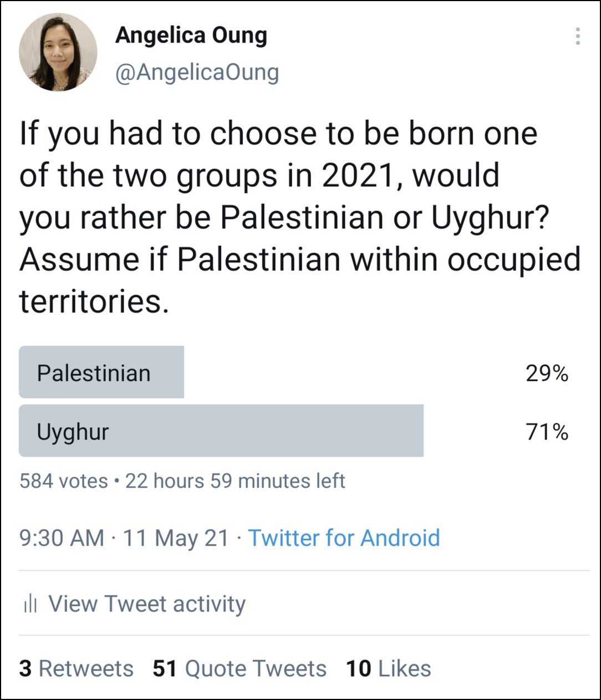Image resolution: width=601 pixels, height=700 pixels.
Task: Click the 'would you rather be Palestinian or Uyghur?' line
Action: [284, 217]
